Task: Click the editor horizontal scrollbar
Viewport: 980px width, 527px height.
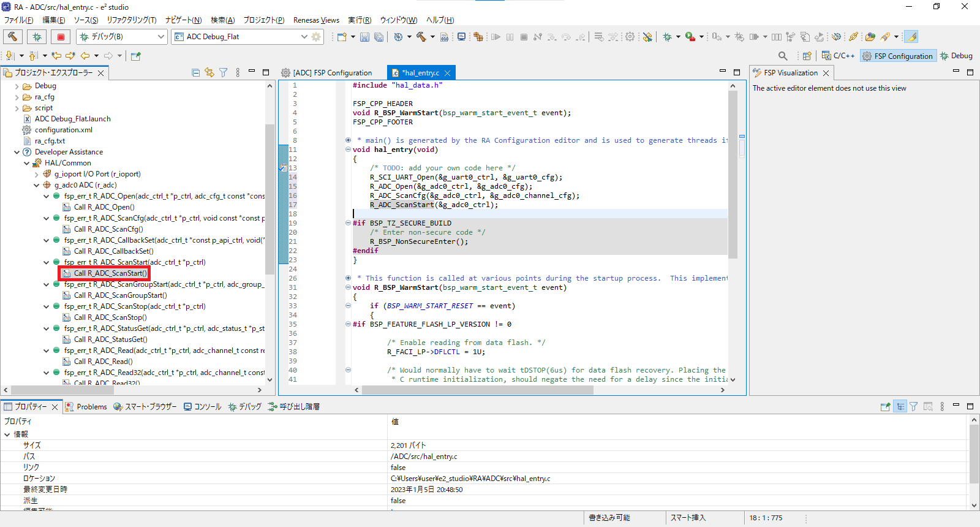Action: 478,390
